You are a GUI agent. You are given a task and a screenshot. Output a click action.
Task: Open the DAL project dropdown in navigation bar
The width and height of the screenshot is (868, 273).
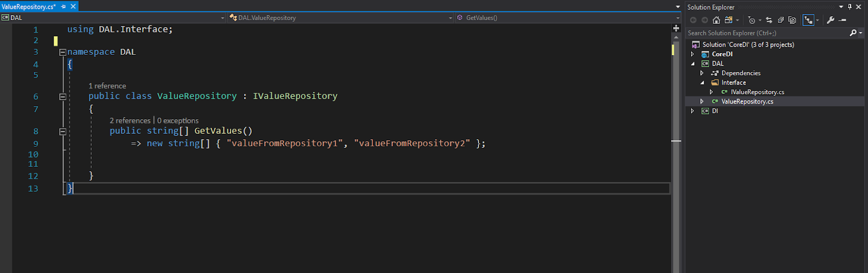point(222,18)
